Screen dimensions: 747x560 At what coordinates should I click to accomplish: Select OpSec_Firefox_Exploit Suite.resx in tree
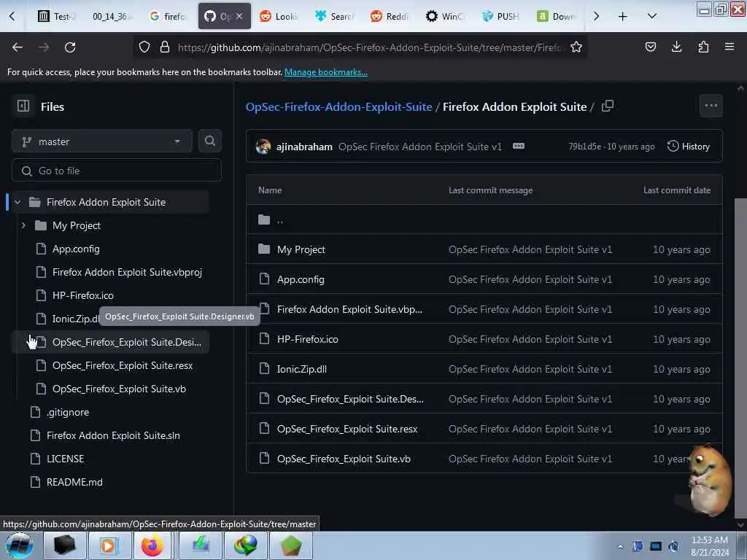[122, 365]
